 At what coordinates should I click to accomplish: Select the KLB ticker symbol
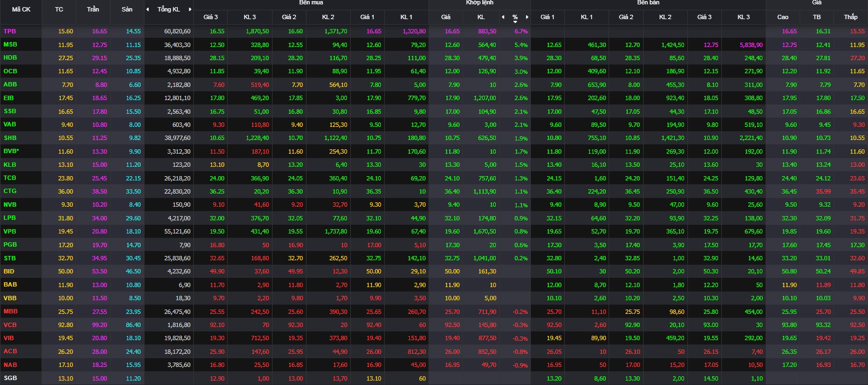[10, 164]
